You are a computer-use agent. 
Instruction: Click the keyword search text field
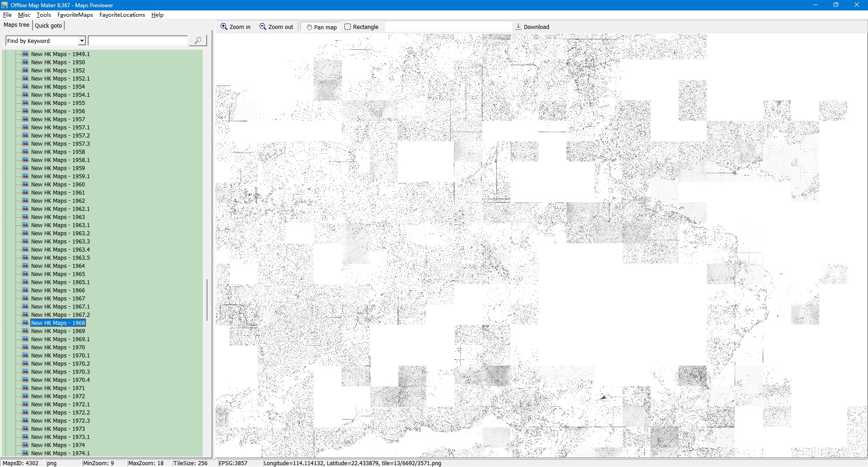pyautogui.click(x=138, y=41)
